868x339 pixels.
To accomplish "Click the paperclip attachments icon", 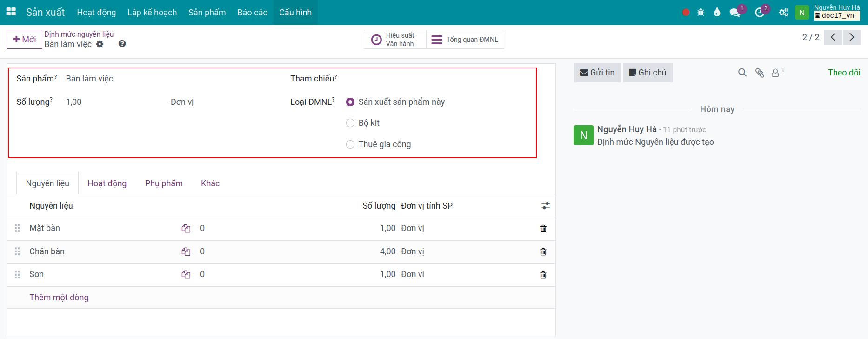I will coord(760,73).
